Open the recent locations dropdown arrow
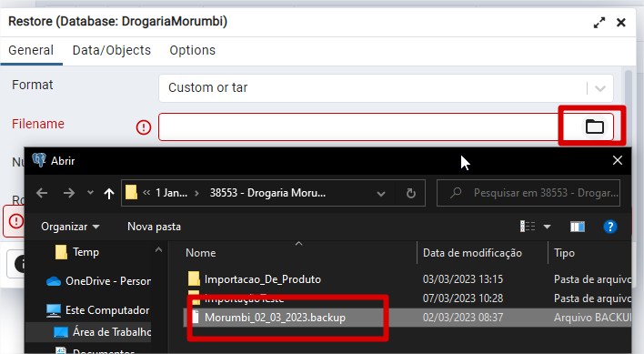The height and width of the screenshot is (354, 644). point(90,193)
